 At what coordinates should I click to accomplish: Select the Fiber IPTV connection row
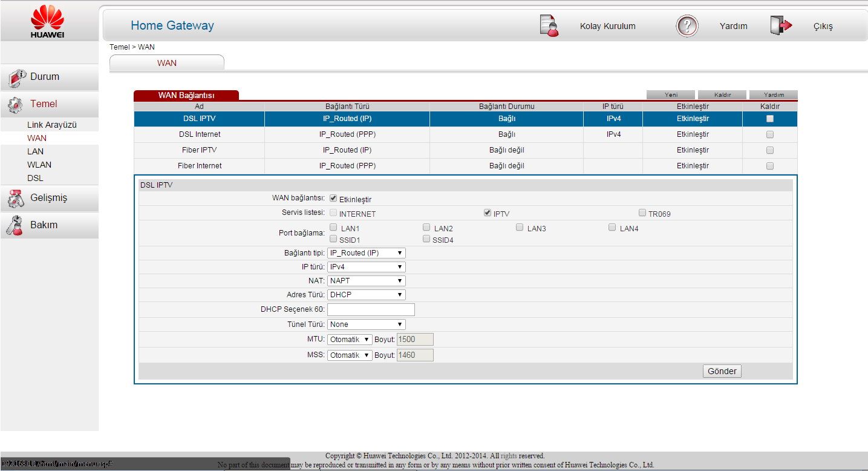(x=466, y=150)
